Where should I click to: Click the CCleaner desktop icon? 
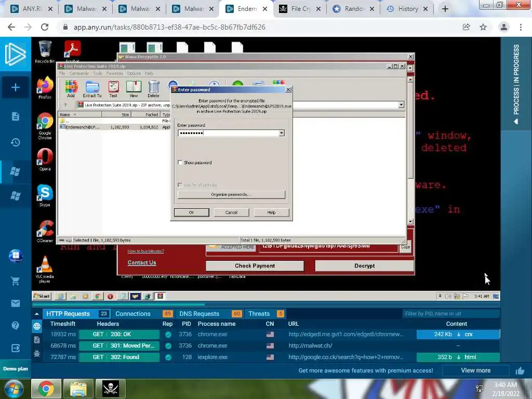pos(45,231)
